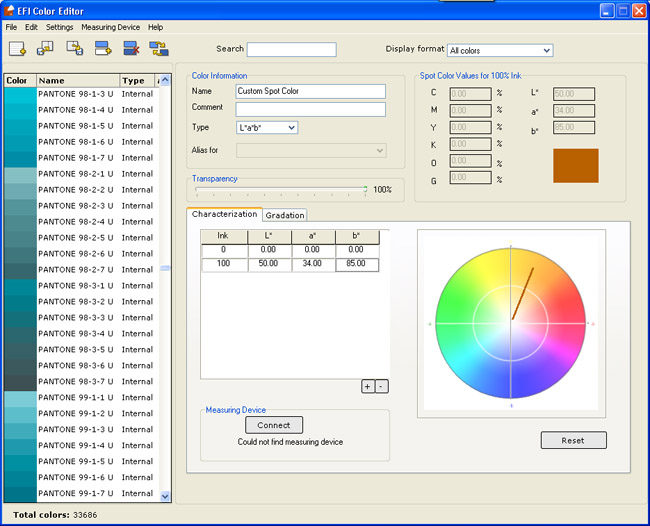Click the a* cell showing 34.00

pos(313,264)
